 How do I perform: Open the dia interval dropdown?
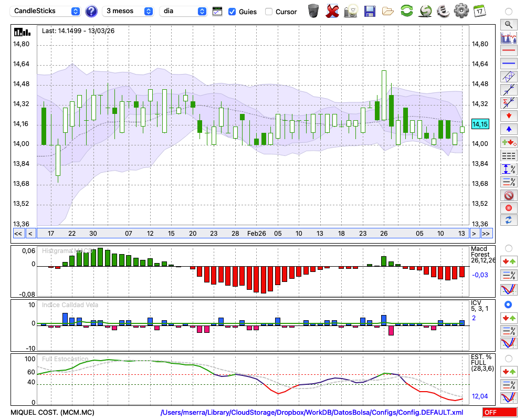pos(183,11)
